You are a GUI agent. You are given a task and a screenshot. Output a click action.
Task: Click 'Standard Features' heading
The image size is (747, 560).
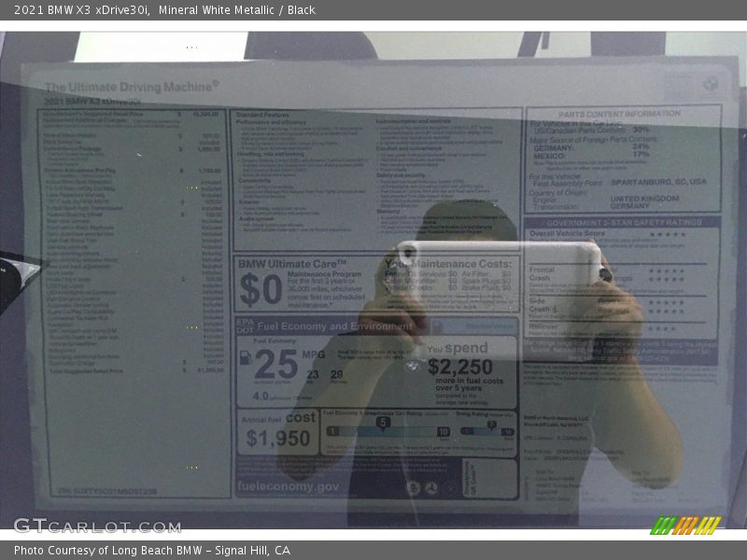(262, 115)
